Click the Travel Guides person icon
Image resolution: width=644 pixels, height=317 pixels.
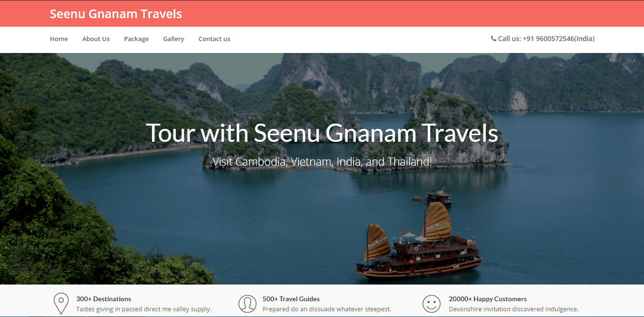click(247, 304)
